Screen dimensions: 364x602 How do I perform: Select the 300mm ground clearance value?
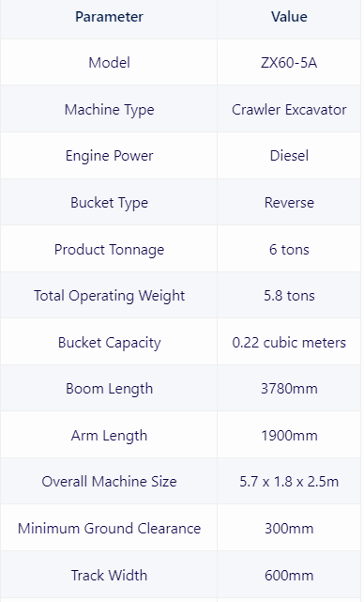click(x=289, y=529)
